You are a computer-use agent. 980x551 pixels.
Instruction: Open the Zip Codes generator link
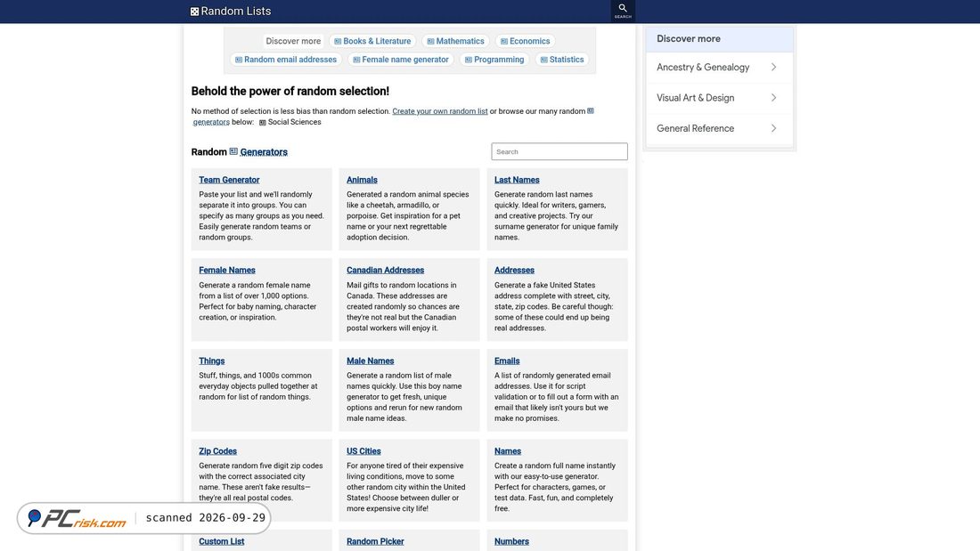click(217, 451)
